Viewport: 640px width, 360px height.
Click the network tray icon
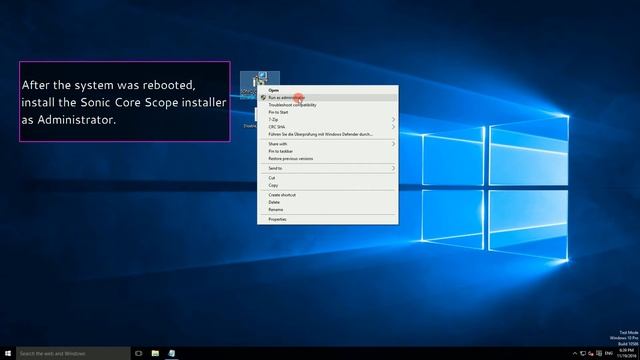click(x=583, y=353)
